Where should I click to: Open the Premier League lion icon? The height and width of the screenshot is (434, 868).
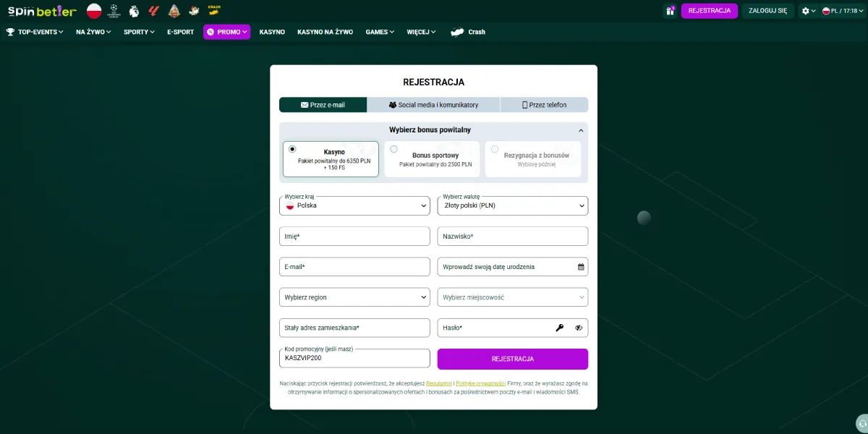point(134,11)
